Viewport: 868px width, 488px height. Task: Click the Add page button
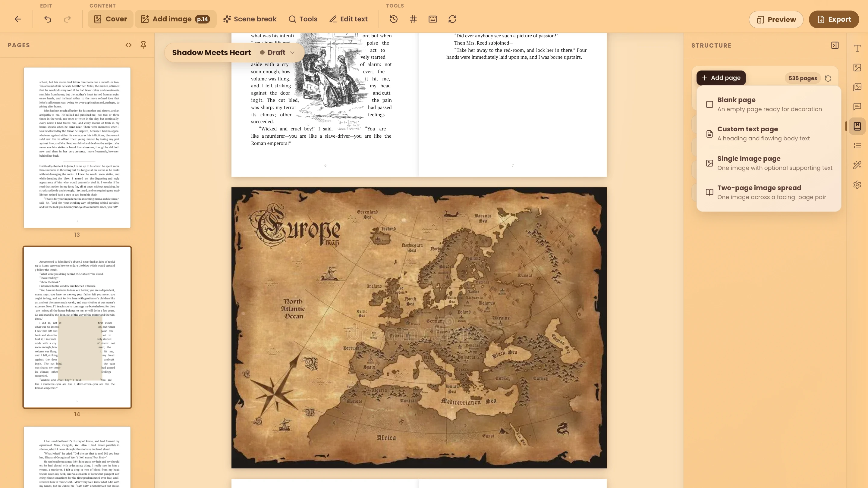[721, 78]
